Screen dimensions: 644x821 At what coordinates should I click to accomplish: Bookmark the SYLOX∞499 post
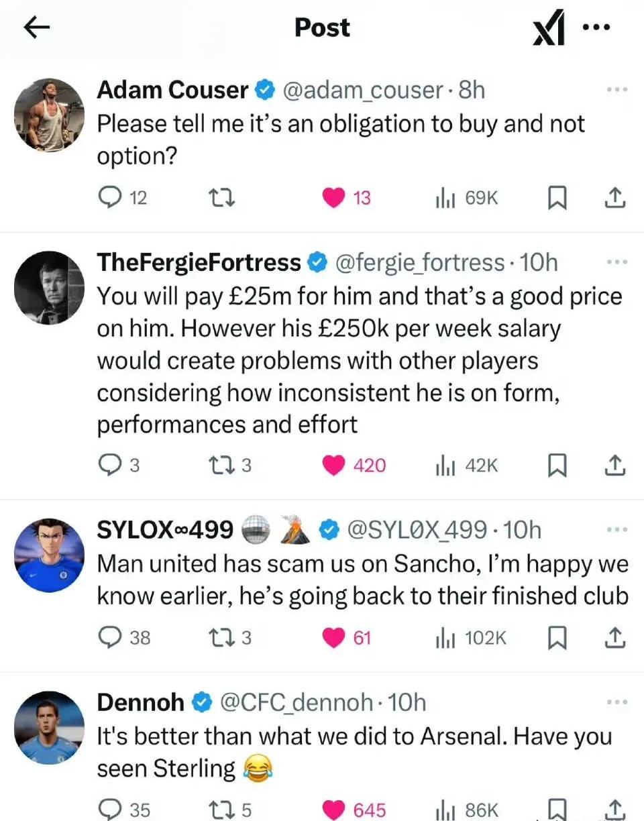(x=556, y=637)
